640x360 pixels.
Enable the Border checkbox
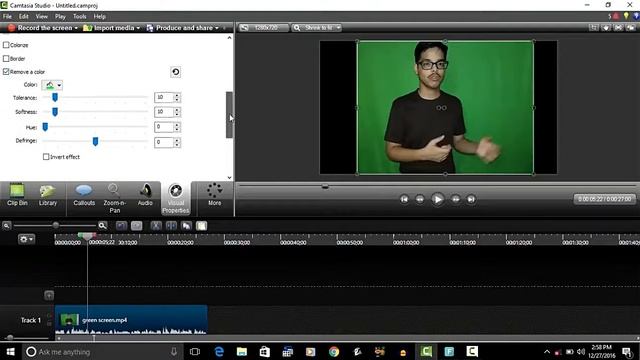click(x=6, y=58)
